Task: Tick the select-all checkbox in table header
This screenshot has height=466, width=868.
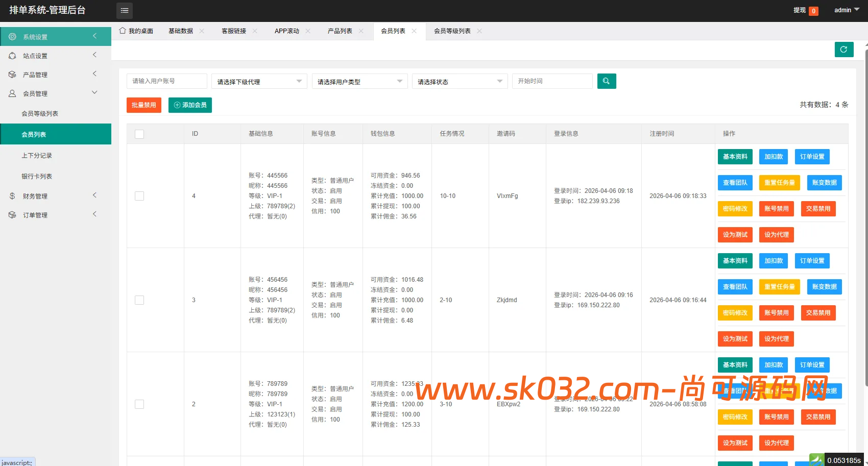Action: tap(139, 134)
